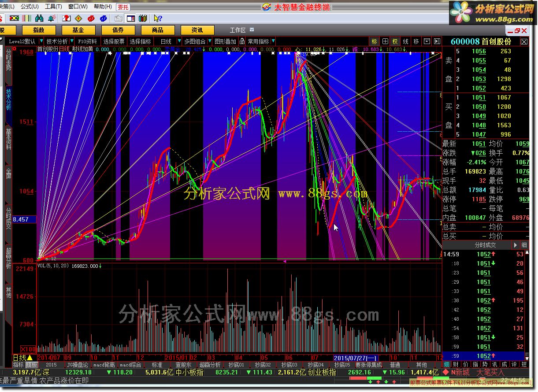Open the 帮助(H) menu

click(x=103, y=7)
